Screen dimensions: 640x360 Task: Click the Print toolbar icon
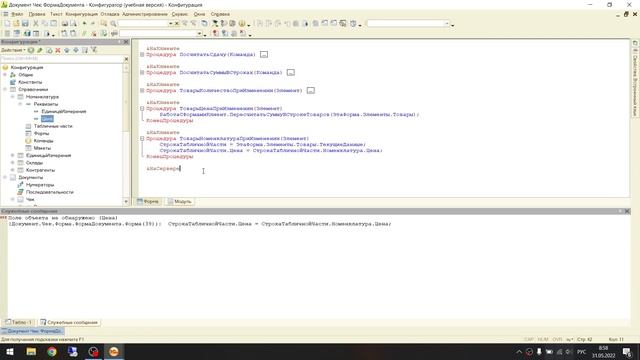coord(64,24)
